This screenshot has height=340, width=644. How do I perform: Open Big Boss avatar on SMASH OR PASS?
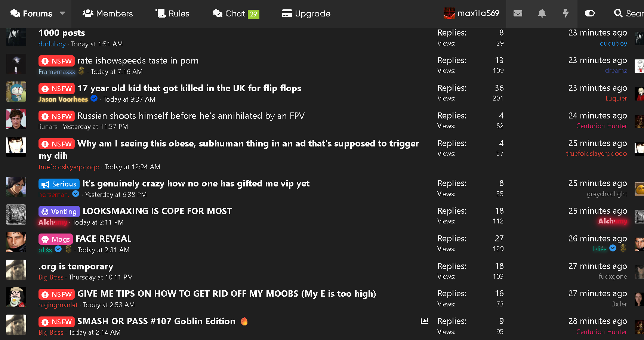click(x=16, y=325)
